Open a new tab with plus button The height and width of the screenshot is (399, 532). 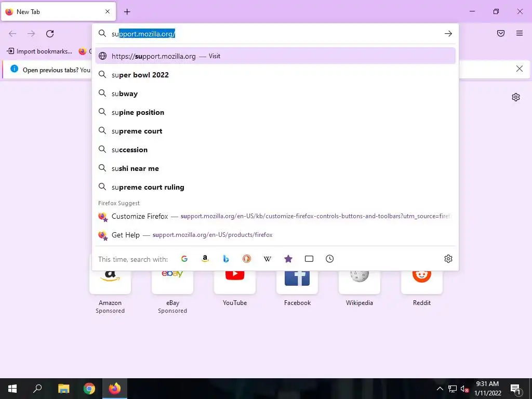(x=127, y=12)
